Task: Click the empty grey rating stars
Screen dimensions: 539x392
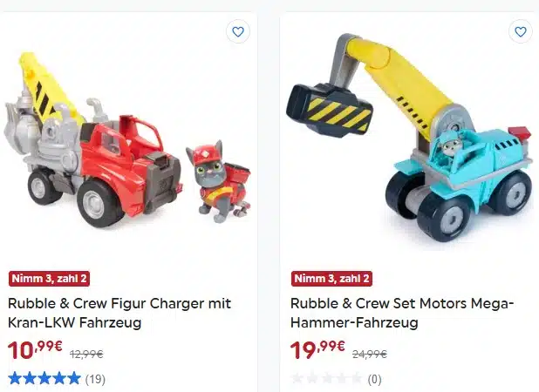Action: (327, 379)
